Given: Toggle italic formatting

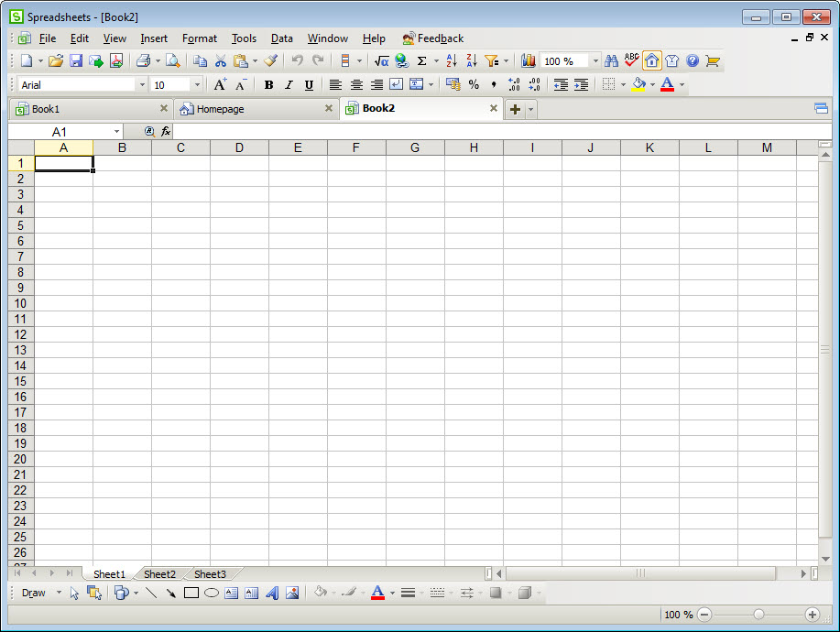Looking at the screenshot, I should pyautogui.click(x=289, y=85).
